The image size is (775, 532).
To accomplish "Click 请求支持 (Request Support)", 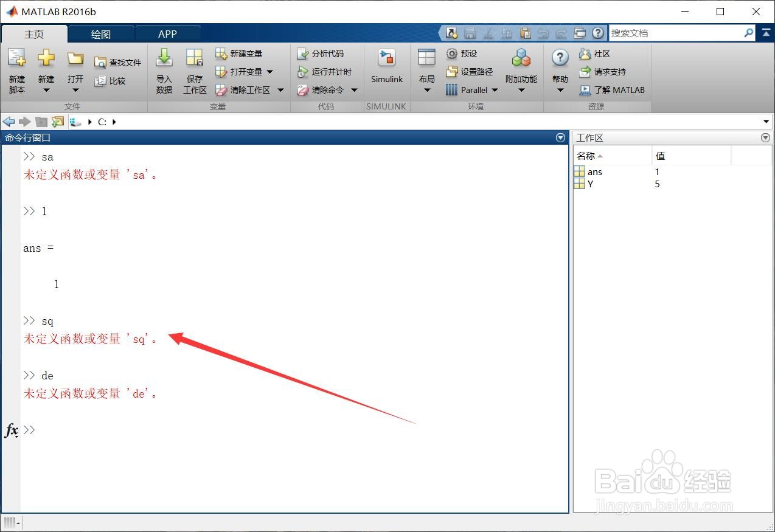I will 602,72.
